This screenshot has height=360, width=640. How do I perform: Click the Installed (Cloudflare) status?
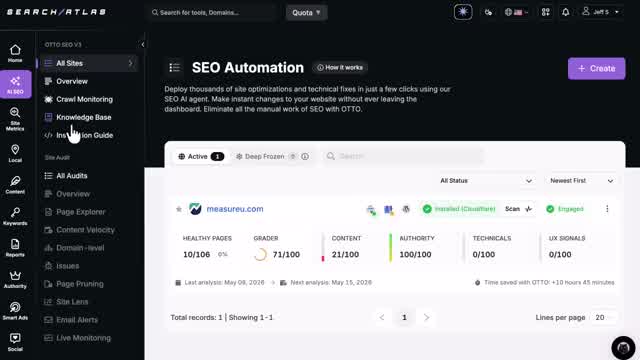pos(459,209)
